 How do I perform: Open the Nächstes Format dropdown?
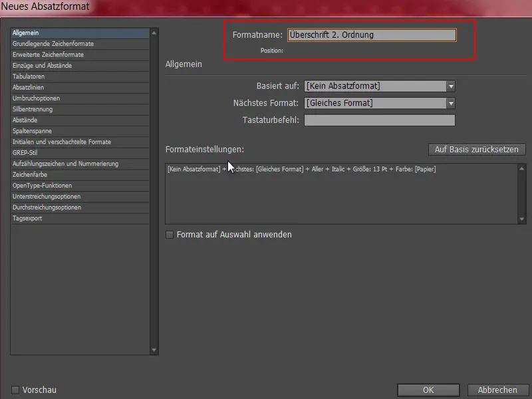(x=379, y=103)
